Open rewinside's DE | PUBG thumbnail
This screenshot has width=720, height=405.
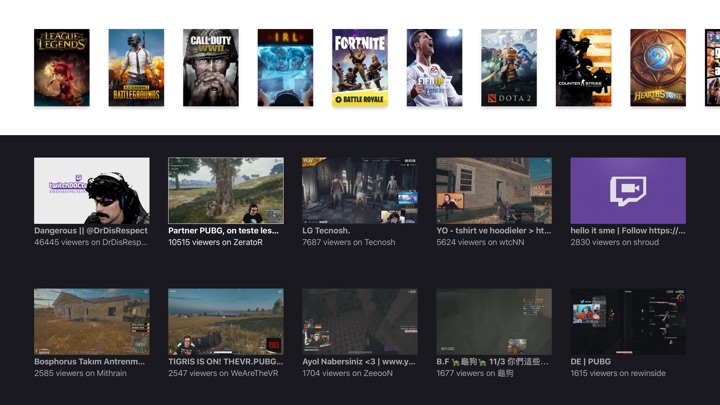(x=628, y=321)
